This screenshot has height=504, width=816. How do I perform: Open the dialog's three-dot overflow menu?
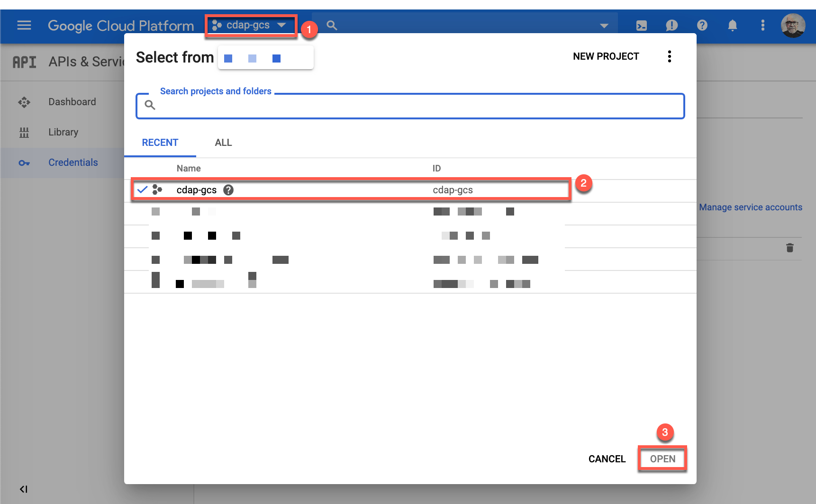[670, 56]
